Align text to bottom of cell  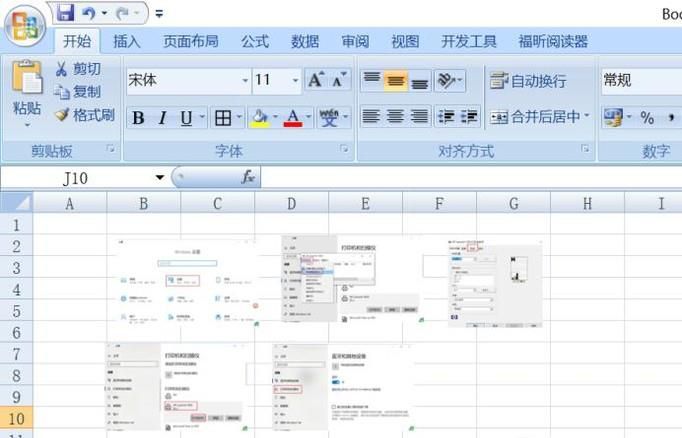coord(420,81)
